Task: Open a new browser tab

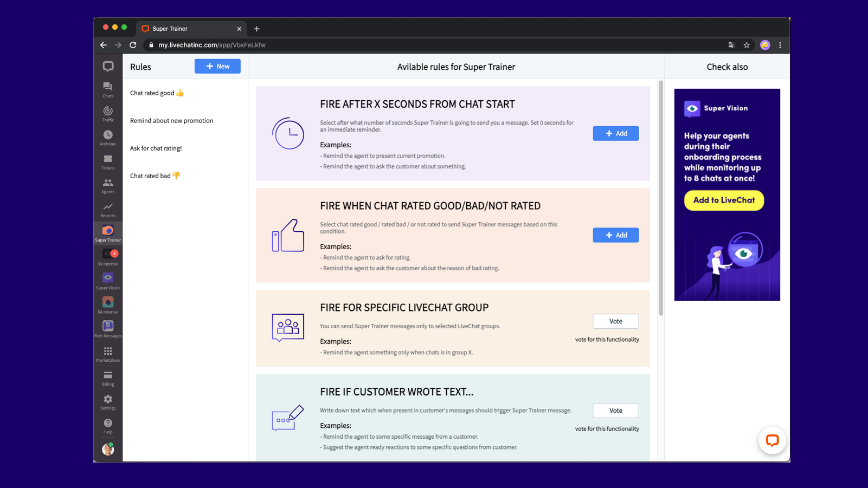Action: tap(257, 29)
